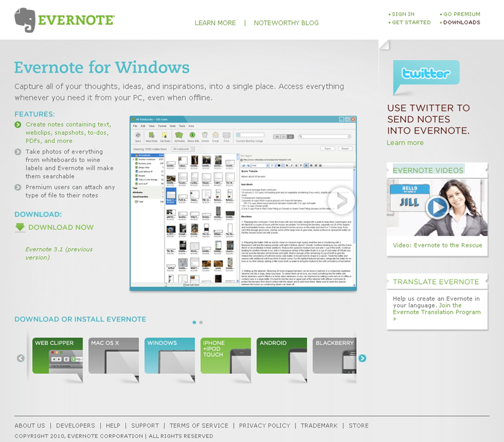Click the Email icon in the app screenshot
504x442 pixels.
[x=215, y=135]
